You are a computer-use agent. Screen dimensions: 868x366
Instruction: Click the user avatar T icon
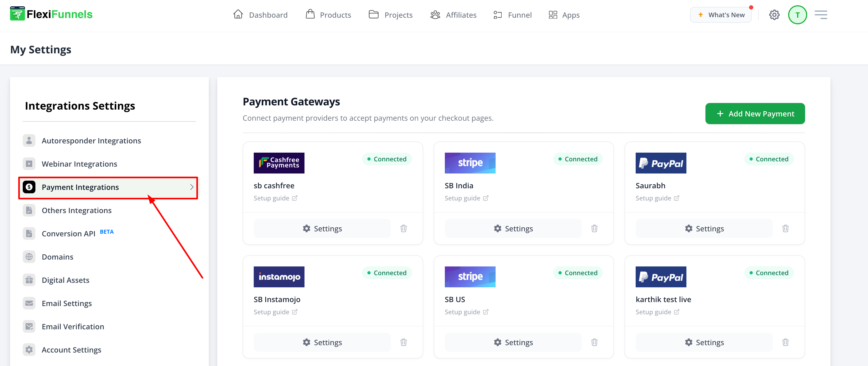point(797,15)
